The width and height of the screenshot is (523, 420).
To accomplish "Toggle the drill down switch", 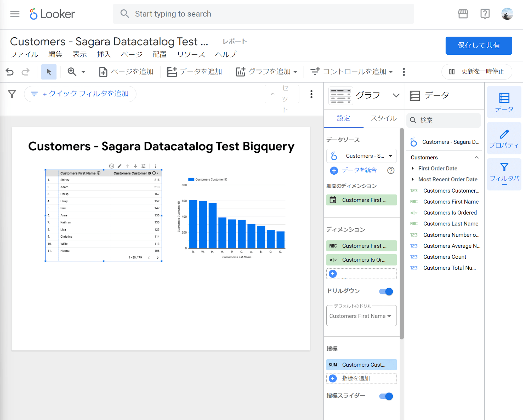I will point(386,291).
